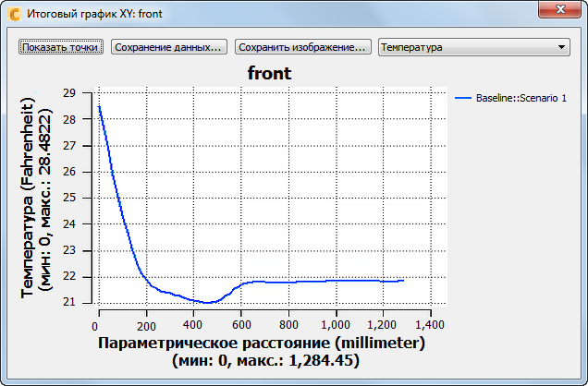588x386 pixels.
Task: Click the chart title front
Action: (x=269, y=73)
